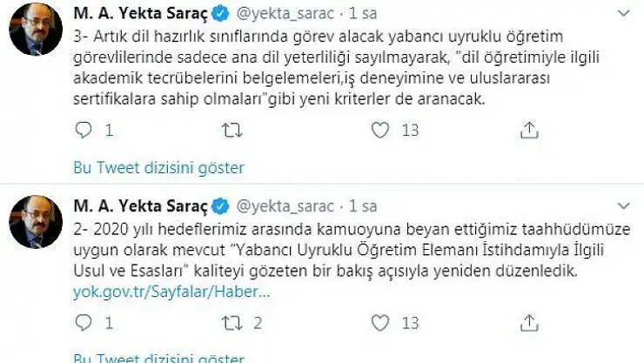Retweet the first tweet starting with "3- Artık"
The width and height of the screenshot is (644, 363).
point(231,130)
